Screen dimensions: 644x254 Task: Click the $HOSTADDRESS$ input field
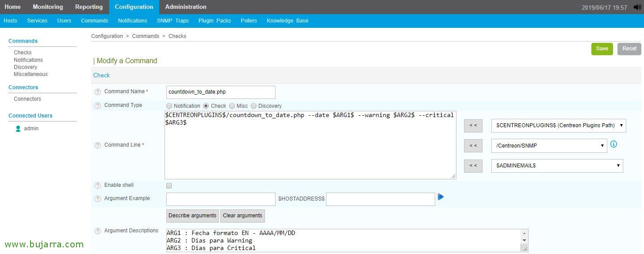(x=380, y=199)
